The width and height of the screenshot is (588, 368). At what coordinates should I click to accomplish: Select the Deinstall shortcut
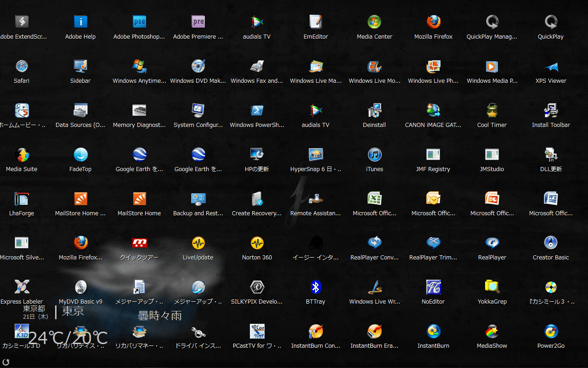(x=374, y=110)
